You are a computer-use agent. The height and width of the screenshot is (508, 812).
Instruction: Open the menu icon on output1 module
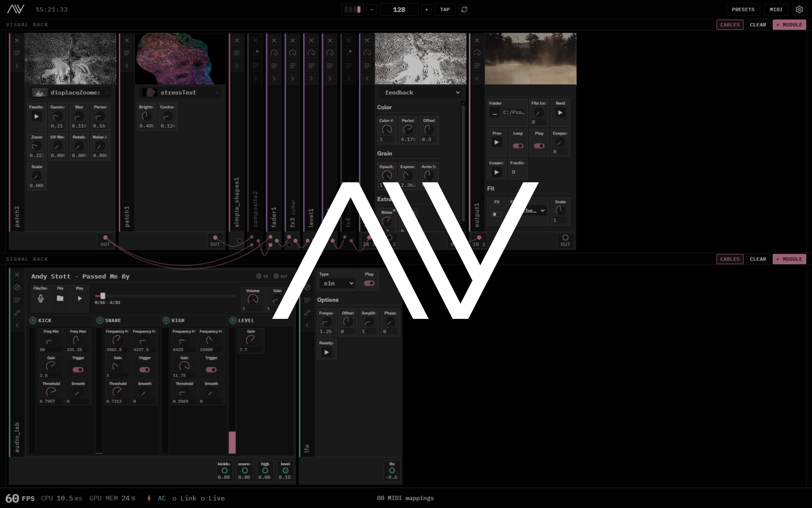point(477,66)
